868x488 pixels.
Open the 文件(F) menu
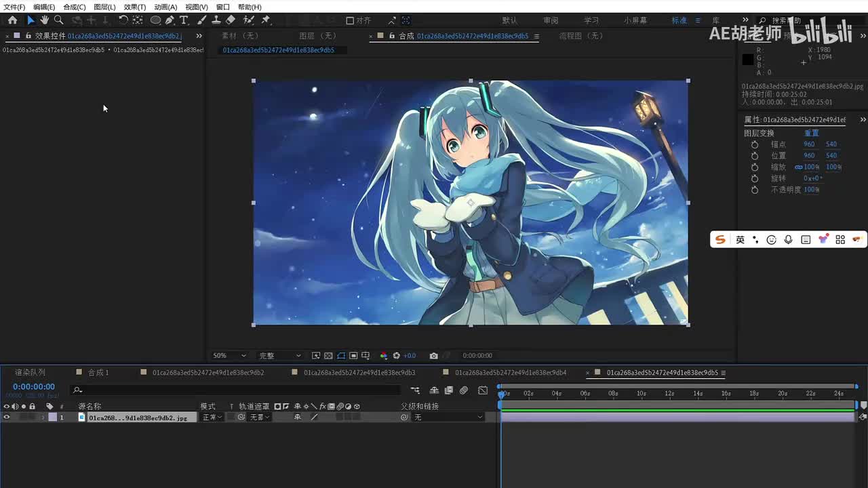click(x=14, y=7)
